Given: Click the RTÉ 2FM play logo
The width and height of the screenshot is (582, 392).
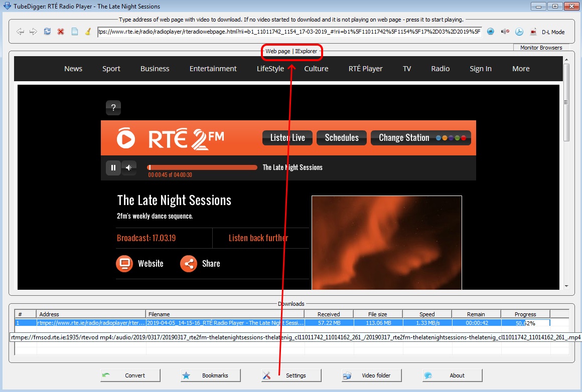Looking at the screenshot, I should (x=126, y=138).
